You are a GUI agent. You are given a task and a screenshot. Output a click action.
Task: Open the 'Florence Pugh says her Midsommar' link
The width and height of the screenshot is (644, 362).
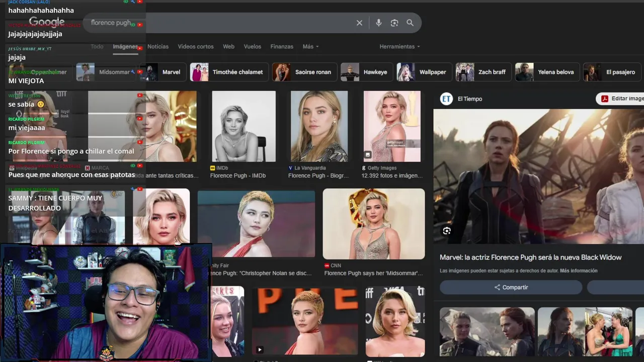[x=374, y=273]
